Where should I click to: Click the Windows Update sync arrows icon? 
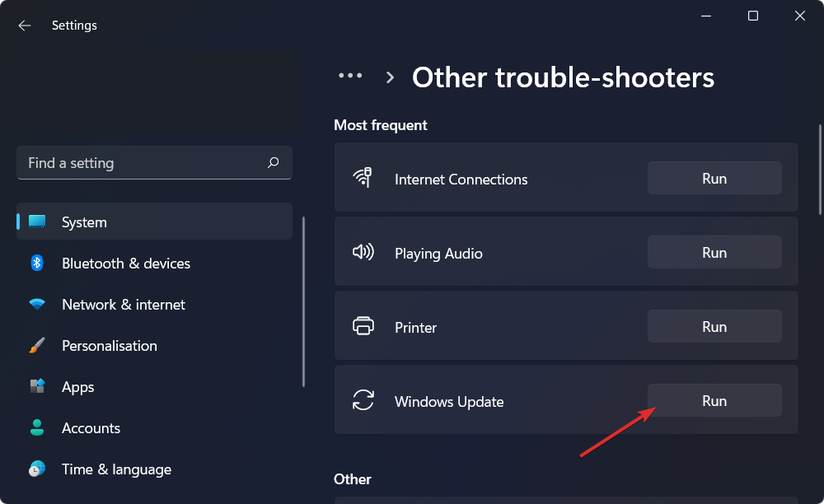pos(363,401)
